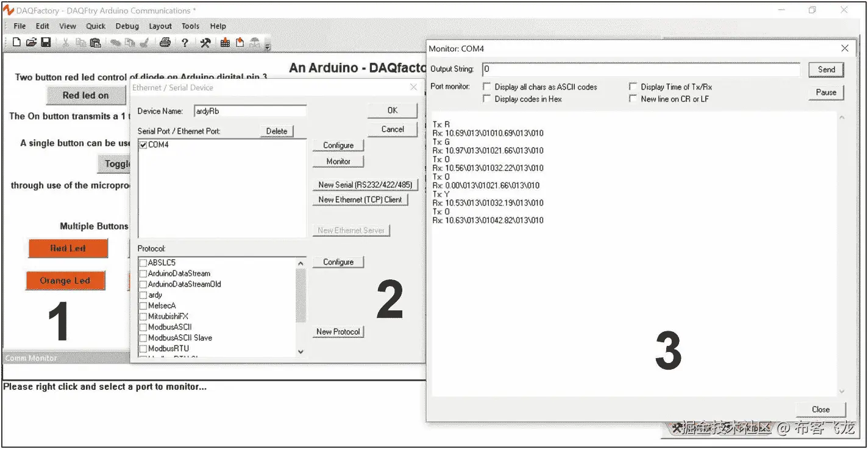This screenshot has width=868, height=449.
Task: Click the Cut scissors toolbar icon
Action: 65,42
